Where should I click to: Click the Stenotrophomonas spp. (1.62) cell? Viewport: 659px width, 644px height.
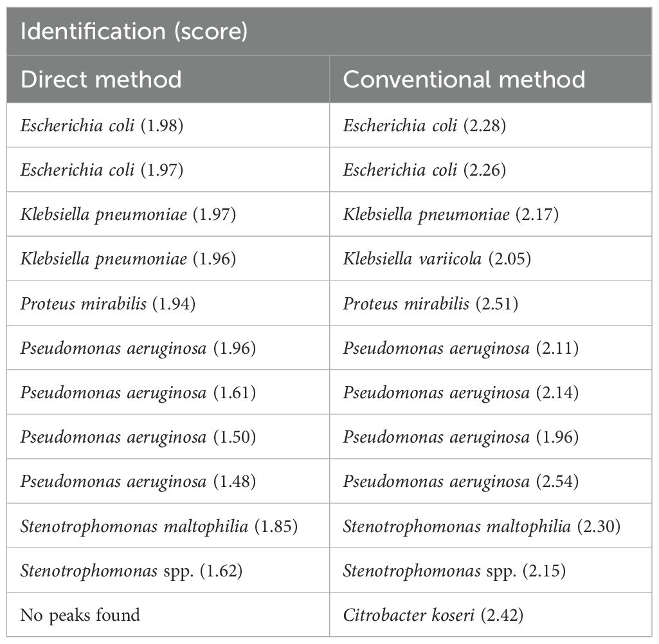click(x=131, y=571)
